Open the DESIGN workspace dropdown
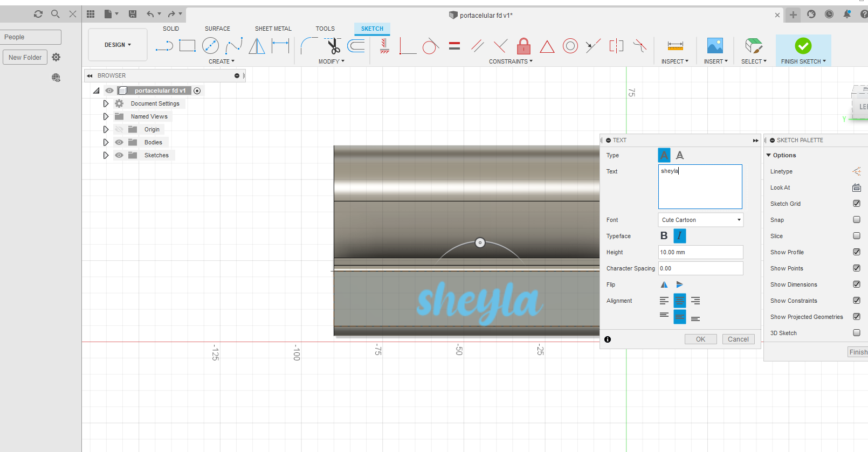 tap(118, 45)
